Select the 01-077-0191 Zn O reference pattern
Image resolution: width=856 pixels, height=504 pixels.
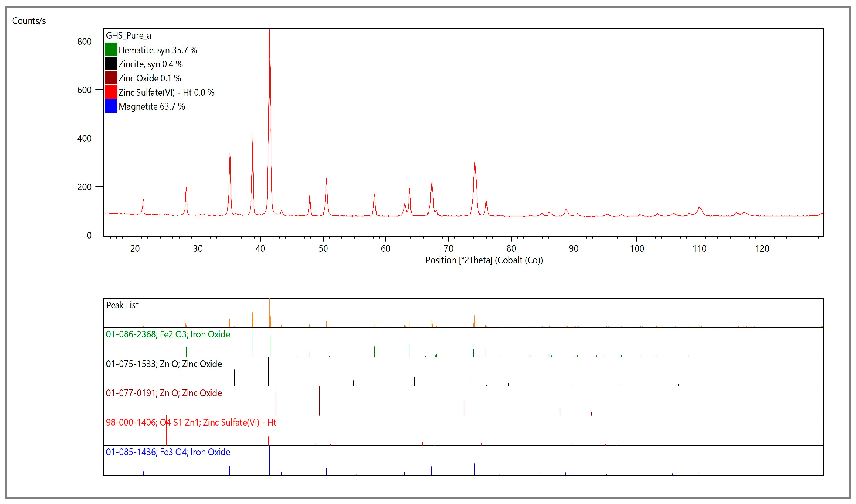click(164, 393)
